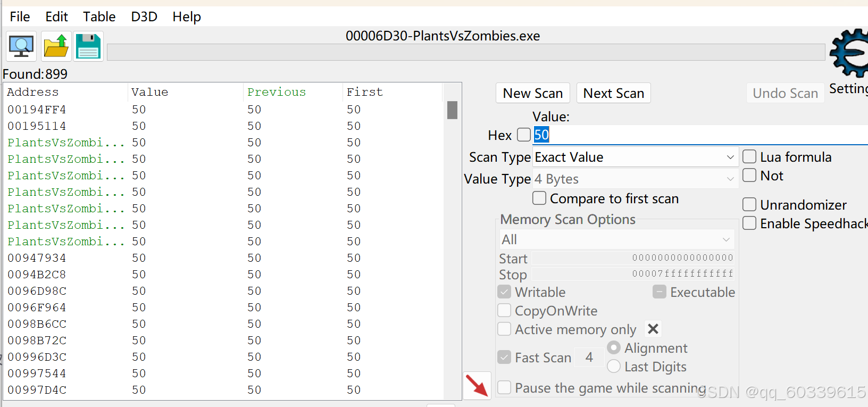Toggle Fast Scan checkbox
The image size is (868, 407).
point(504,357)
